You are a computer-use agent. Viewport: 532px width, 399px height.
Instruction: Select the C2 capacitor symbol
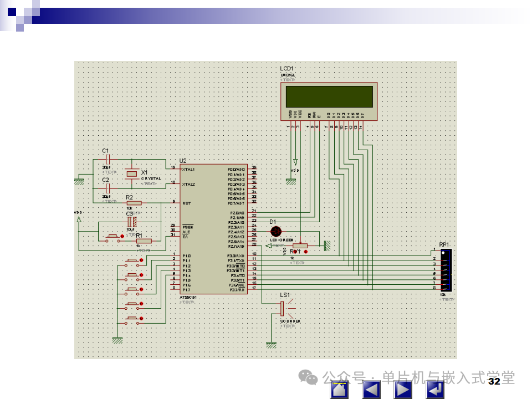(108, 188)
